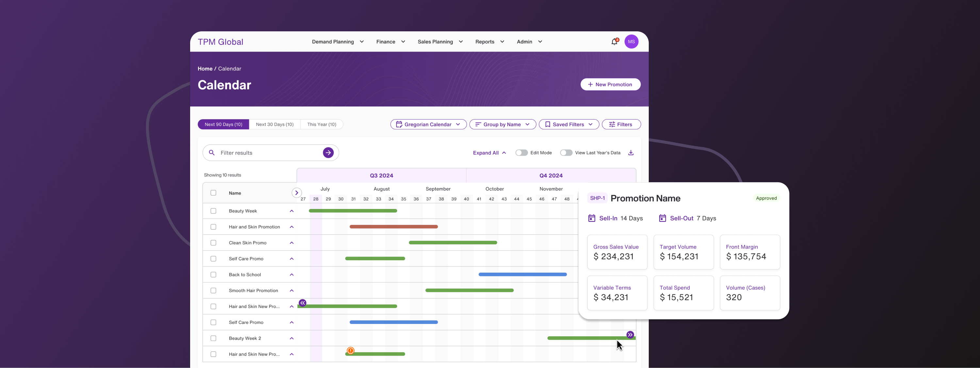Check the Clean Skin Promo checkbox

(x=213, y=243)
